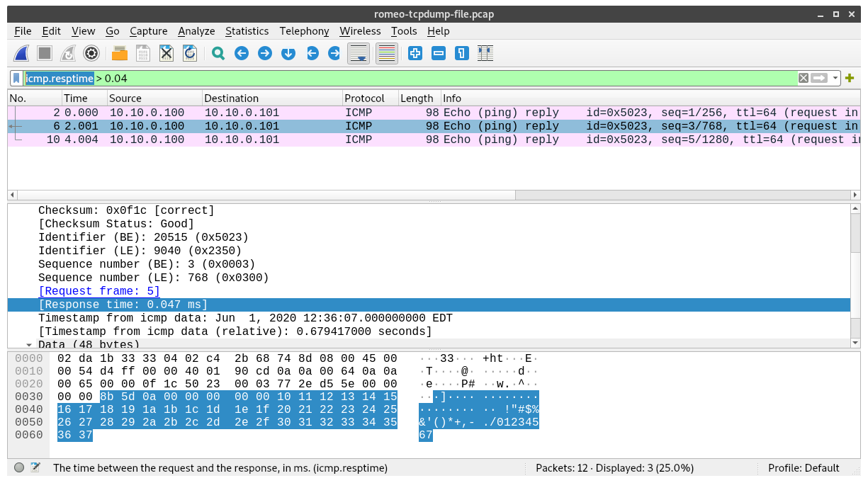Select Identifier (BE): 20515 line

(143, 237)
